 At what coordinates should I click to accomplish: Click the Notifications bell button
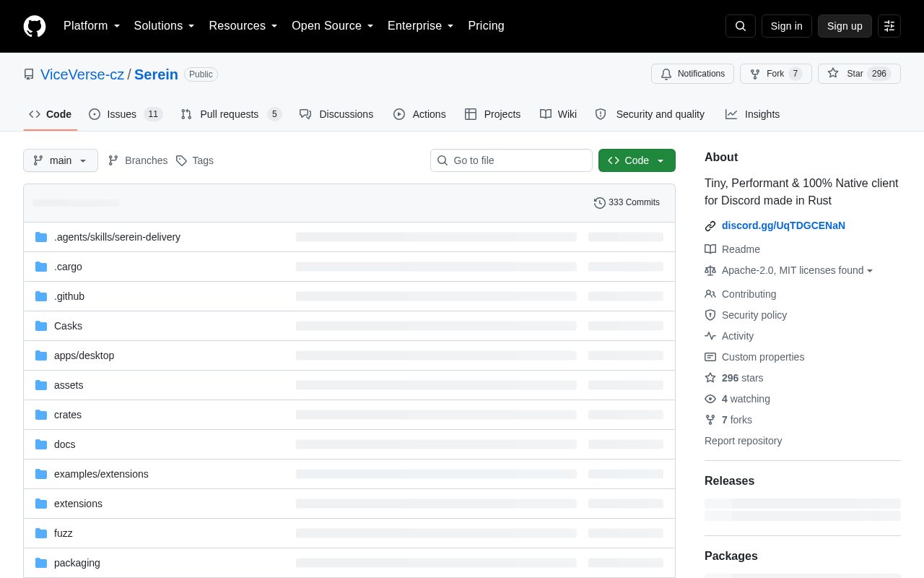click(x=692, y=74)
